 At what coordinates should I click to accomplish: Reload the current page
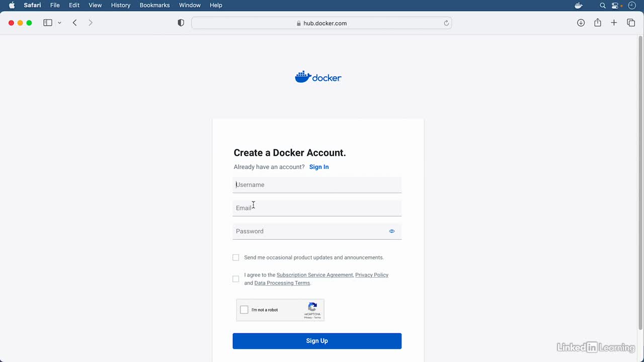coord(446,23)
